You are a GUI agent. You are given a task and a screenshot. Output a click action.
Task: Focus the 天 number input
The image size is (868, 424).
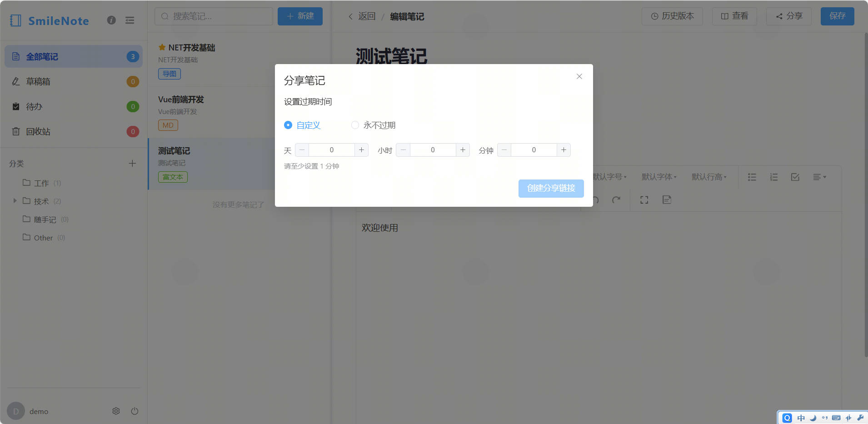pos(332,150)
